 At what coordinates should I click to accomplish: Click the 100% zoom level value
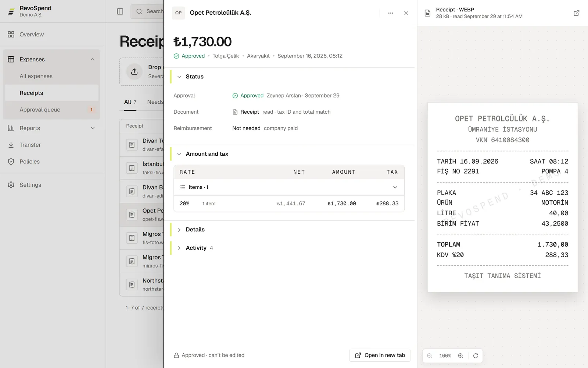[445, 355]
